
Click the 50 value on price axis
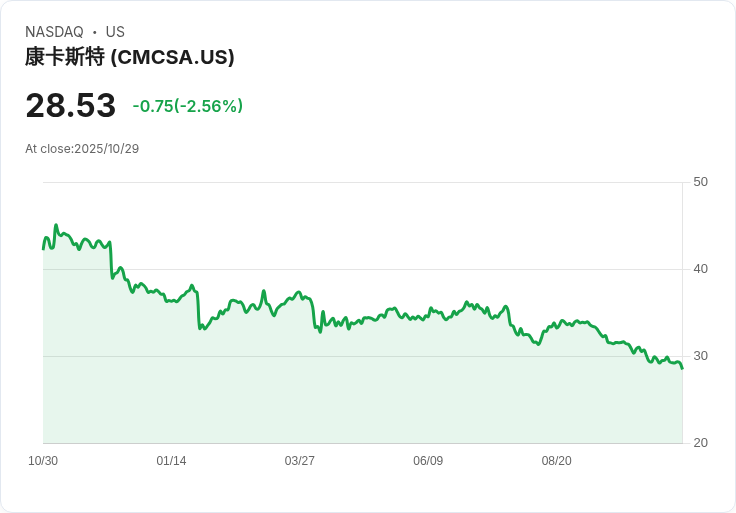point(700,182)
